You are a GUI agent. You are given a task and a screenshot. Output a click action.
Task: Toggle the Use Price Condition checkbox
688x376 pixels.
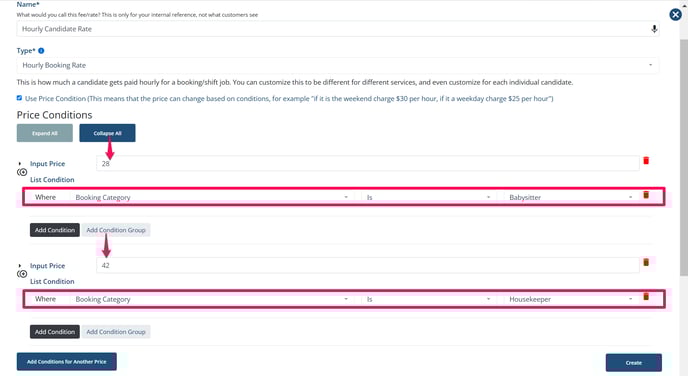click(x=19, y=98)
